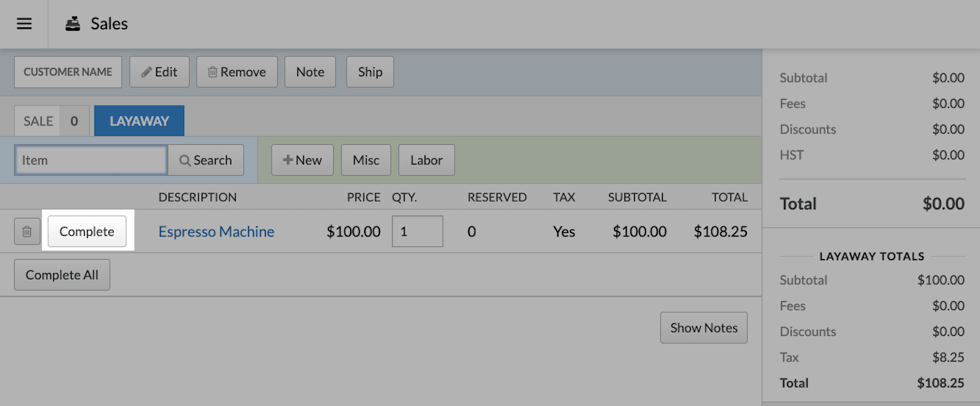
Task: Open shipping options via the Ship button
Action: click(x=370, y=71)
